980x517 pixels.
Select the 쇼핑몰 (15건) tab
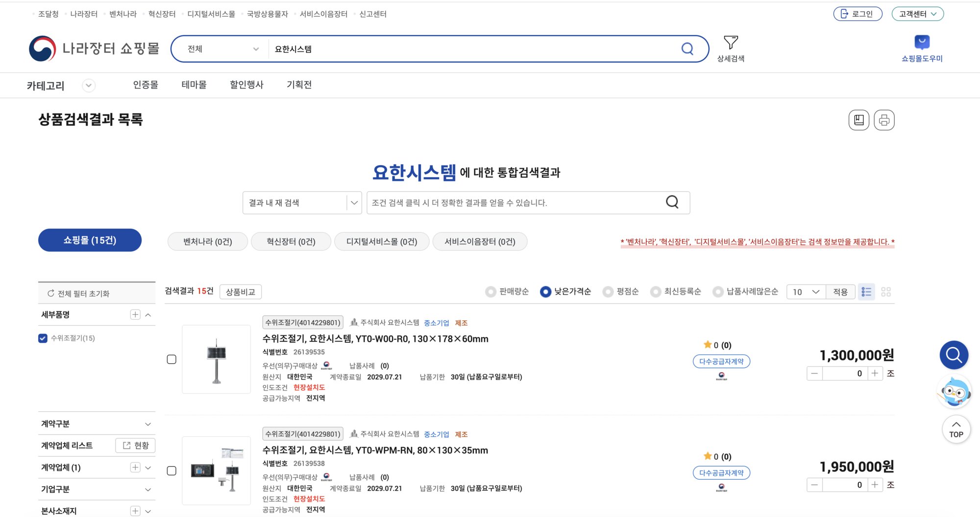(90, 240)
